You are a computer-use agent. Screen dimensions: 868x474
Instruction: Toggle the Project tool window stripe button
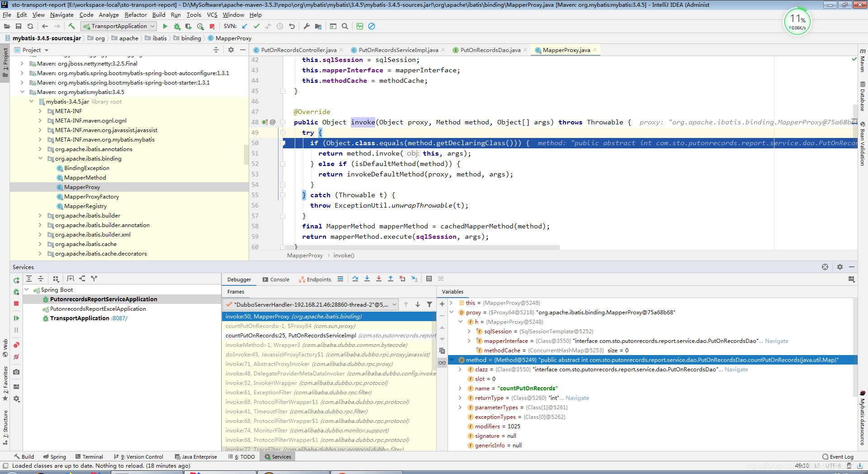coord(5,62)
